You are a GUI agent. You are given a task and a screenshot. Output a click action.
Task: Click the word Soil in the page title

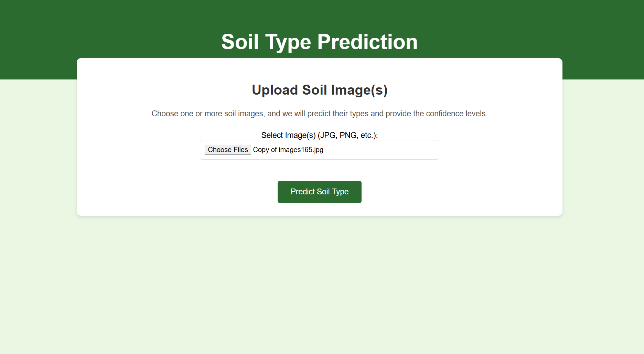pos(240,42)
